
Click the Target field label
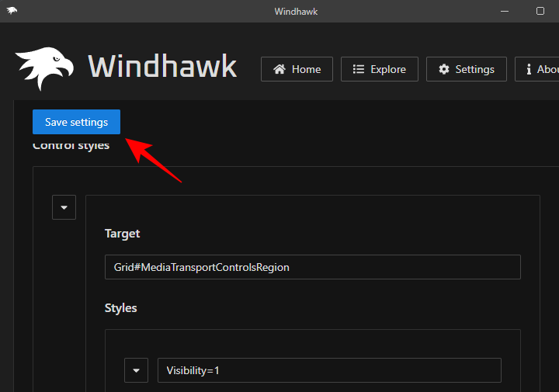pyautogui.click(x=122, y=233)
